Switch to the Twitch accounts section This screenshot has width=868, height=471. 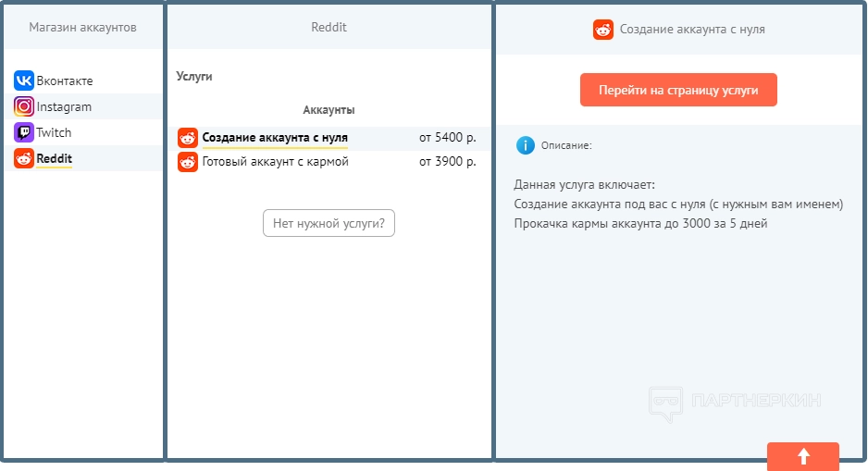click(54, 132)
